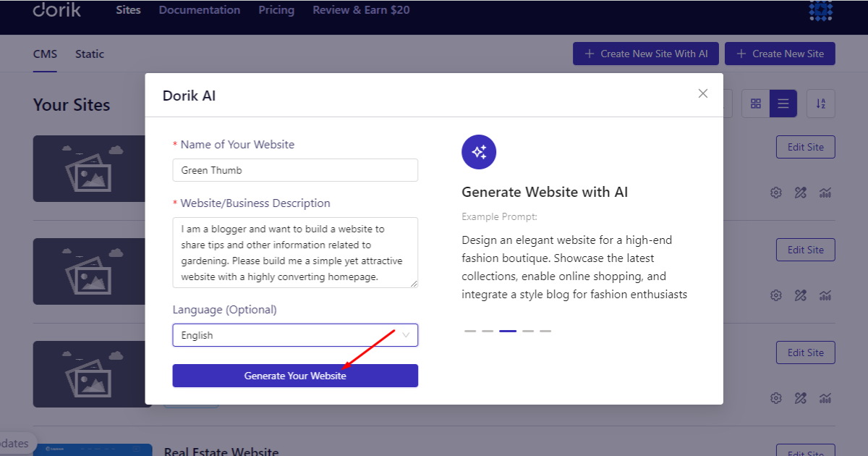The width and height of the screenshot is (868, 456).
Task: Click the example prompt paragraph about fashion boutique
Action: click(x=574, y=267)
